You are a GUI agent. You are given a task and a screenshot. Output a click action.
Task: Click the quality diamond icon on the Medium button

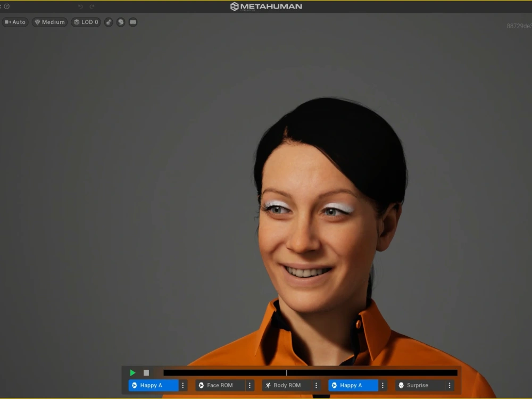pyautogui.click(x=37, y=22)
